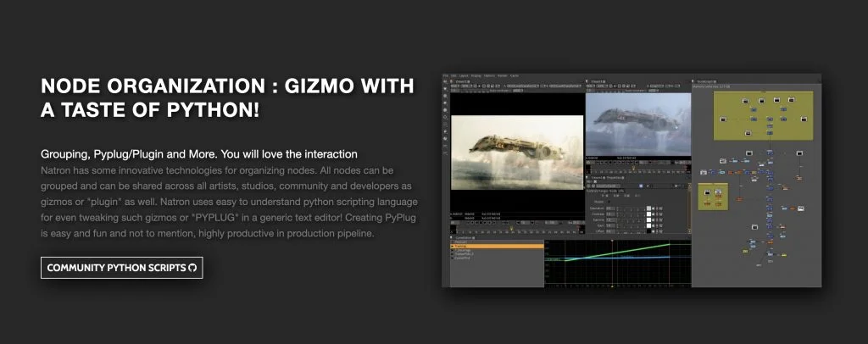Click the GitHub icon on Community Python Scripts

[192, 268]
